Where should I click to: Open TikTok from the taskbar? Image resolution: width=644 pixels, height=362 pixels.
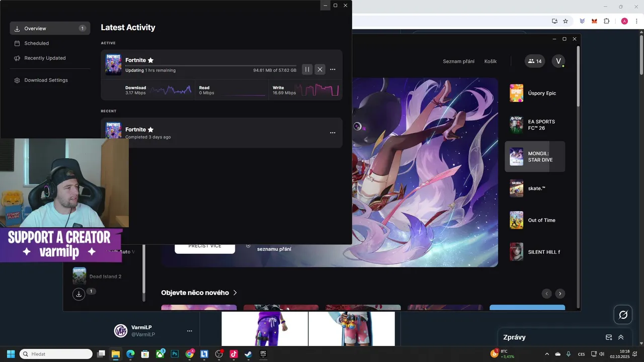(233, 354)
